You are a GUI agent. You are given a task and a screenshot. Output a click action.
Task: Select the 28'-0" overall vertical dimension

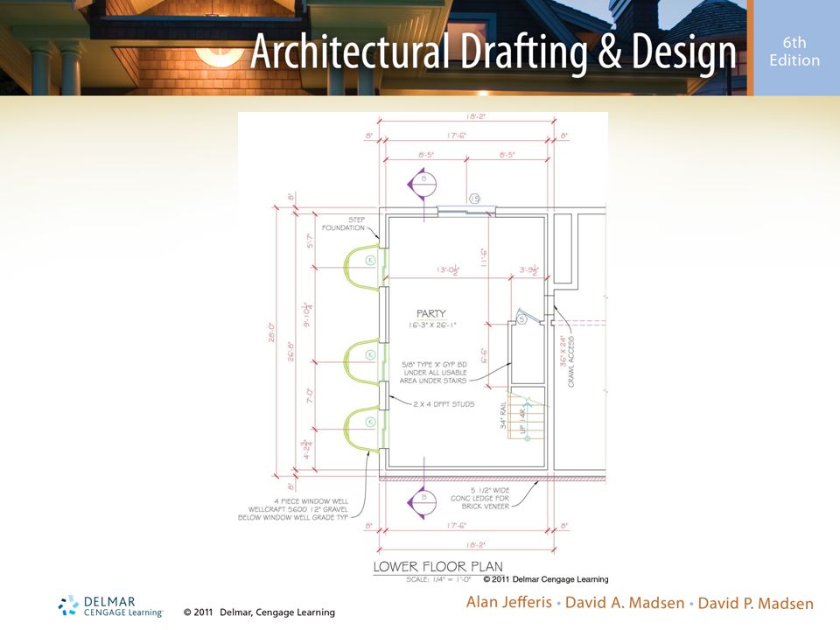tap(271, 332)
